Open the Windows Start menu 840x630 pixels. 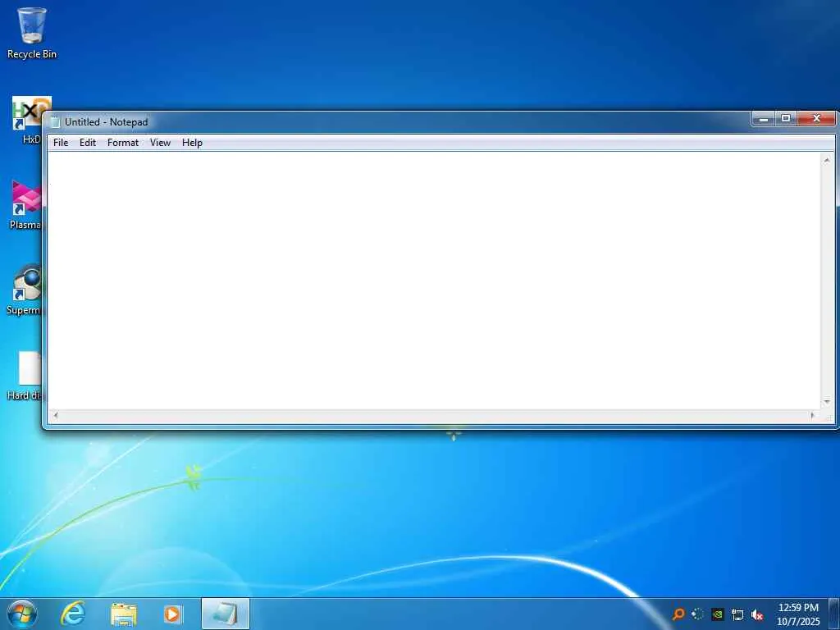coord(22,614)
